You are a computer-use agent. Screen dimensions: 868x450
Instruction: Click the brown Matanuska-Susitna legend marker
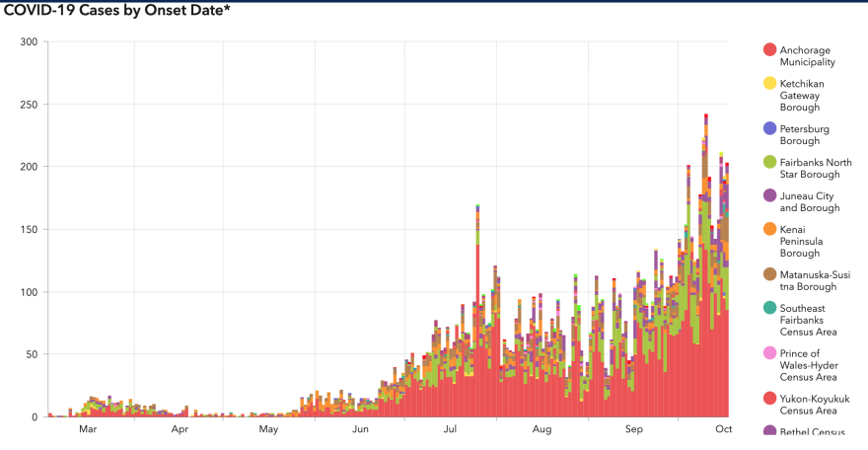tap(769, 273)
